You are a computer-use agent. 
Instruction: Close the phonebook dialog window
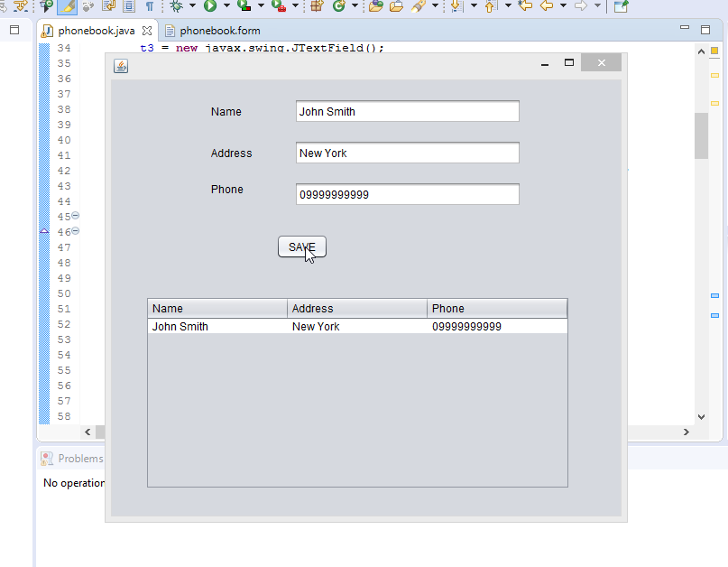click(601, 62)
